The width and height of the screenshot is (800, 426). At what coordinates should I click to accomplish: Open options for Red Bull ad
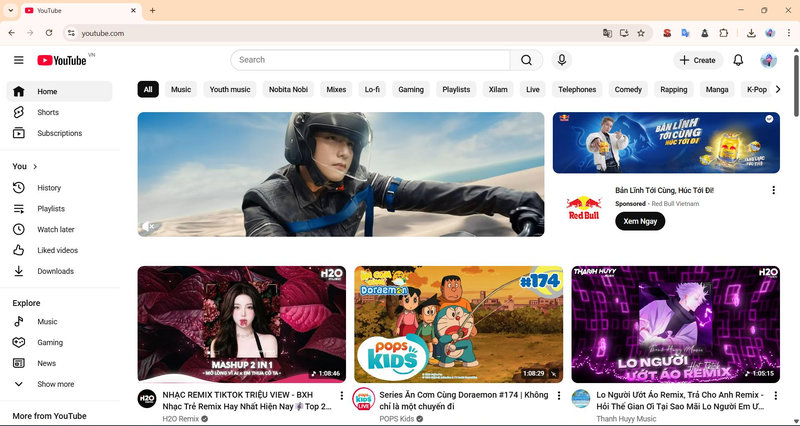(773, 190)
